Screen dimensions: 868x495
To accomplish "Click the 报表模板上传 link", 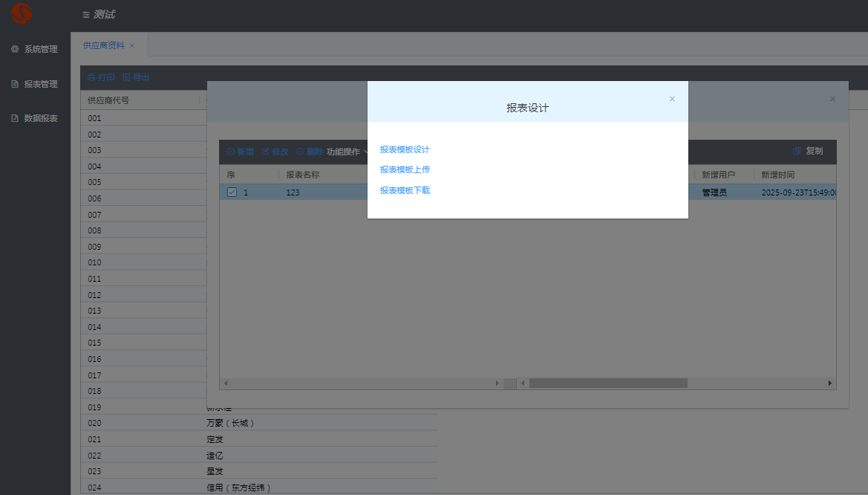I will point(405,169).
